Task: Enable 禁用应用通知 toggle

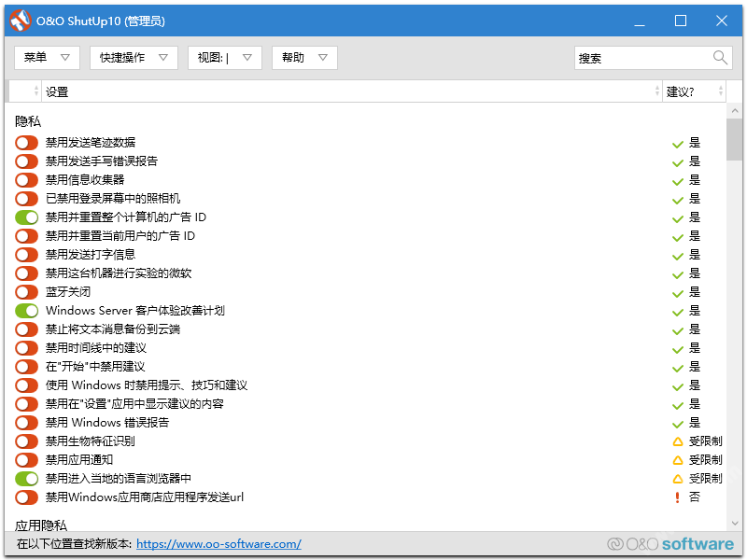Action: tap(26, 459)
